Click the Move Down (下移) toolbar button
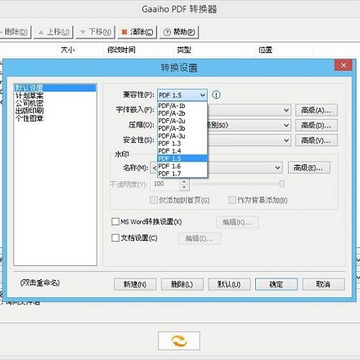This screenshot has width=360, height=360. 95,32
